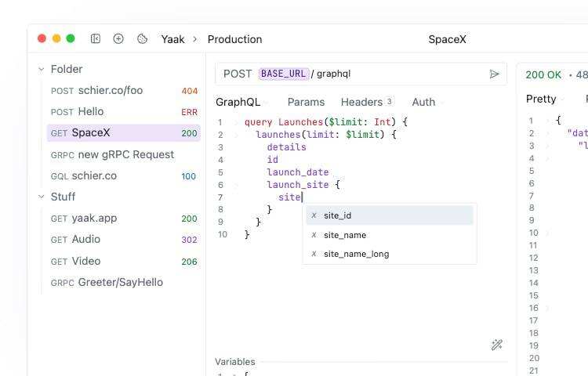Send the request with paper plane icon
Screen dimensions: 588x376
tap(494, 74)
